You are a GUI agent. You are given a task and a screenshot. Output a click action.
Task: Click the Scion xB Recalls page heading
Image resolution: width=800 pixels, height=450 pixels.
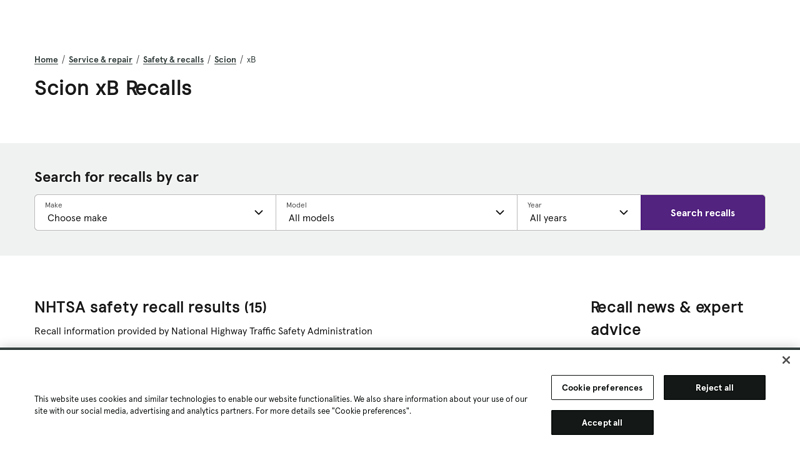point(113,88)
